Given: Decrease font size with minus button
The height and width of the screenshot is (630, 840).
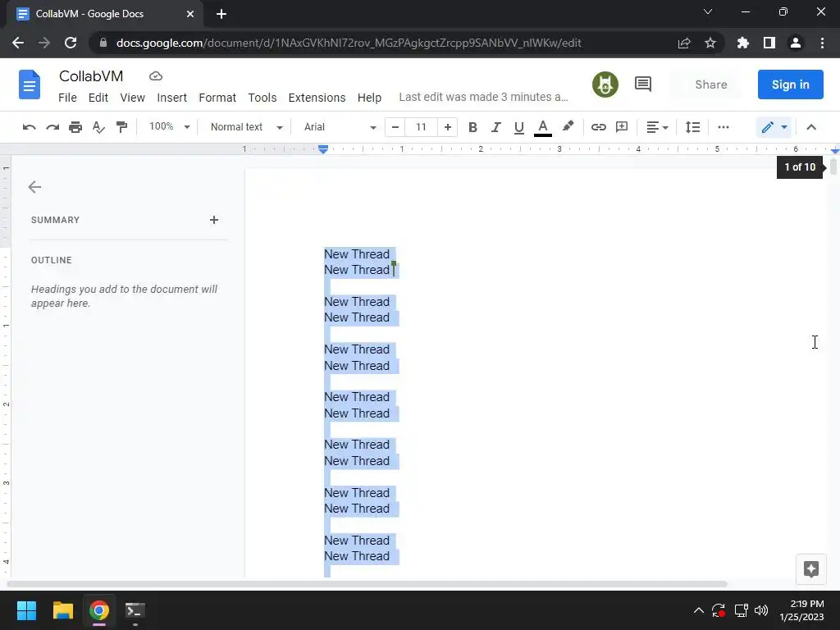Looking at the screenshot, I should (395, 127).
